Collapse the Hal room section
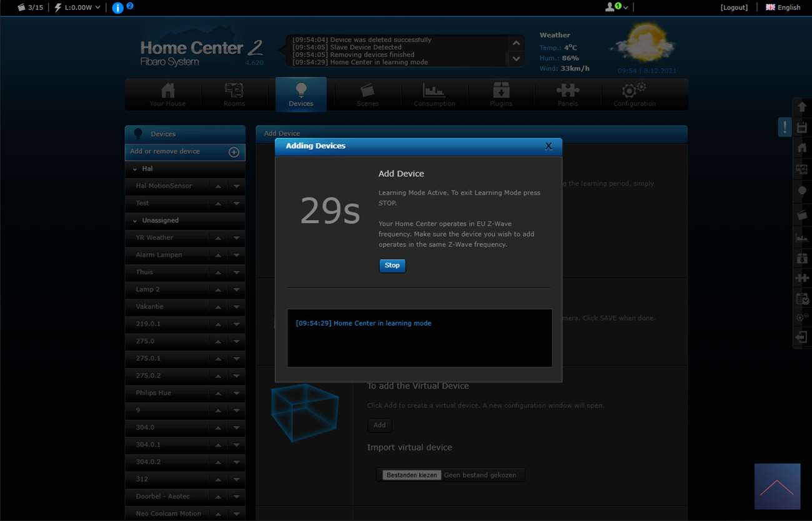 [135, 169]
